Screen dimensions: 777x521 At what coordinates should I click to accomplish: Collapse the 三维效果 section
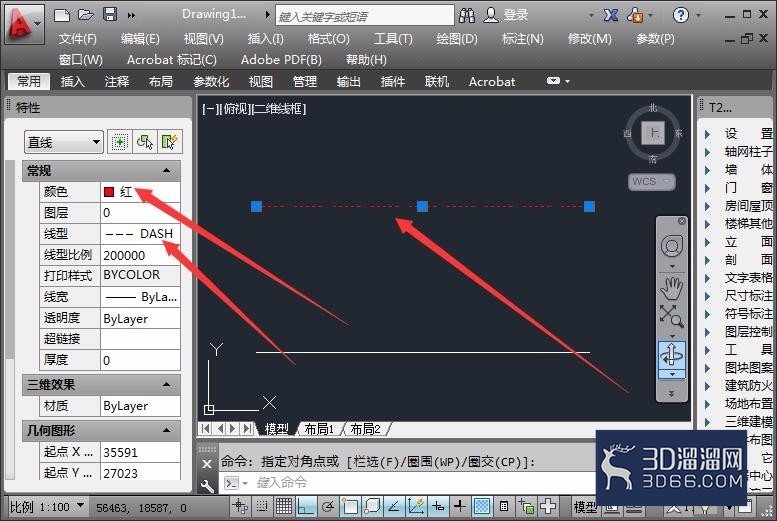[166, 384]
